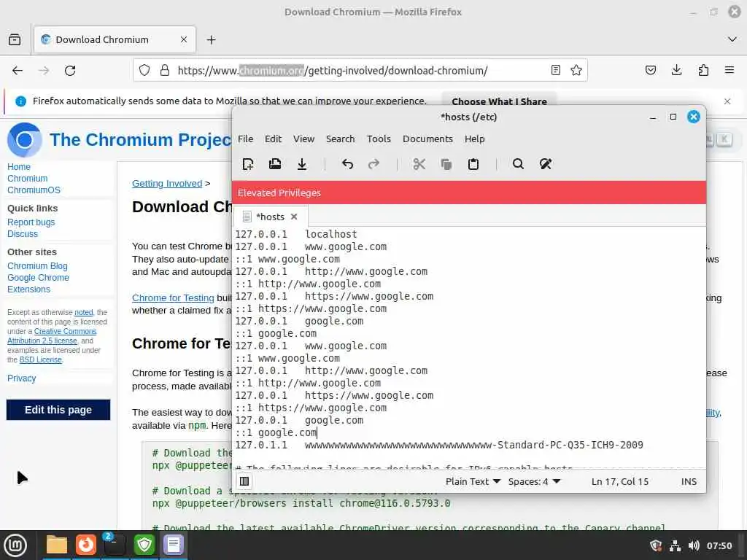This screenshot has width=747, height=560.
Task: Open the Privacy link in sidebar
Action: 21,378
